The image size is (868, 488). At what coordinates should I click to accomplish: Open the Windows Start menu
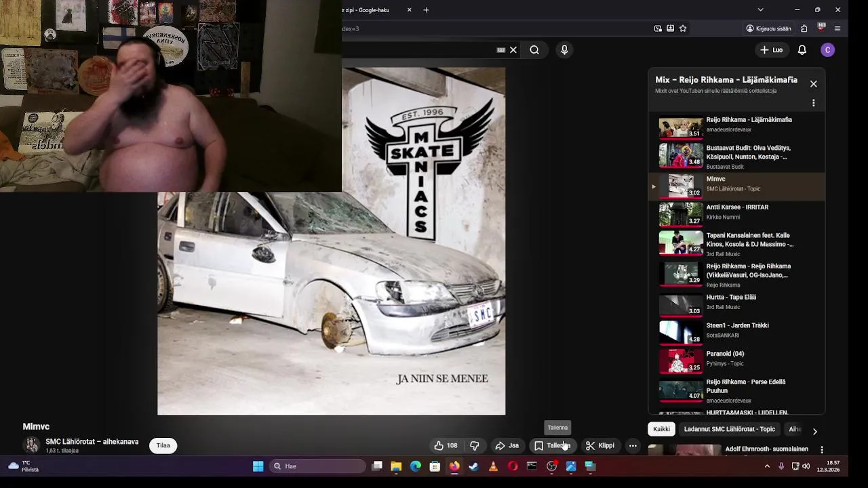point(258,466)
